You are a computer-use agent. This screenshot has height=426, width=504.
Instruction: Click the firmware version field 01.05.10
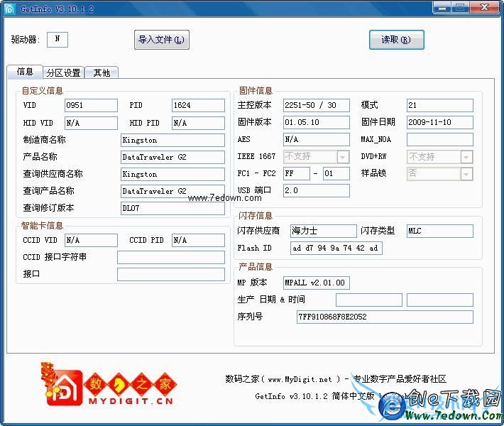pos(317,123)
